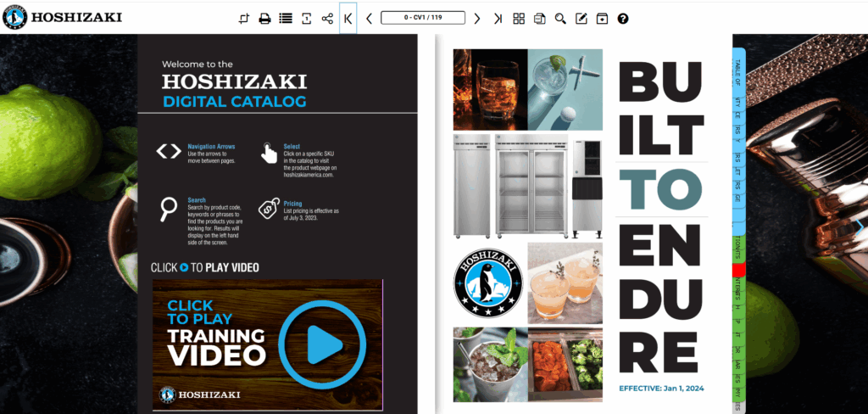Open the red side tab
The width and height of the screenshot is (868, 414).
click(739, 270)
